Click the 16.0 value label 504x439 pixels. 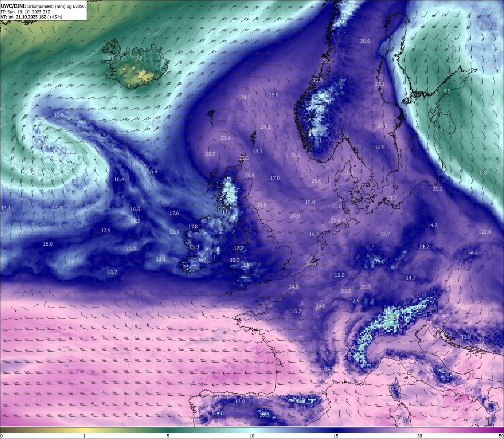(48, 244)
